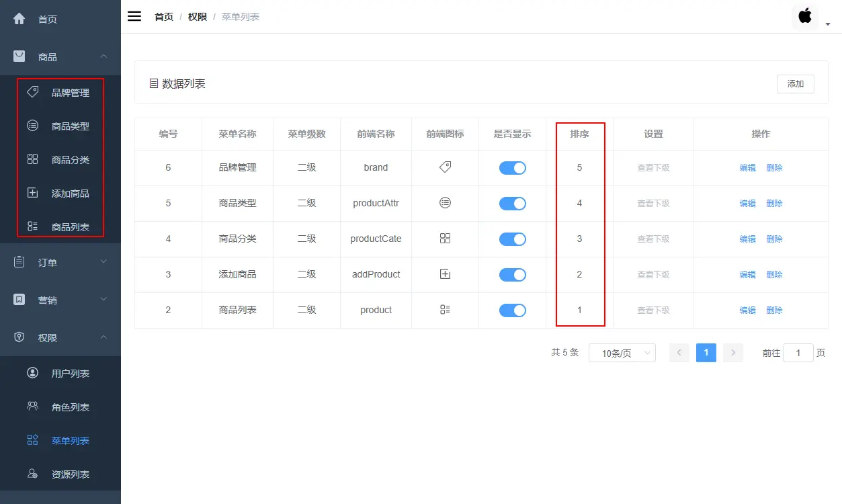Screen dimensions: 842x504
Task: Click the 排序 column header
Action: pyautogui.click(x=579, y=134)
